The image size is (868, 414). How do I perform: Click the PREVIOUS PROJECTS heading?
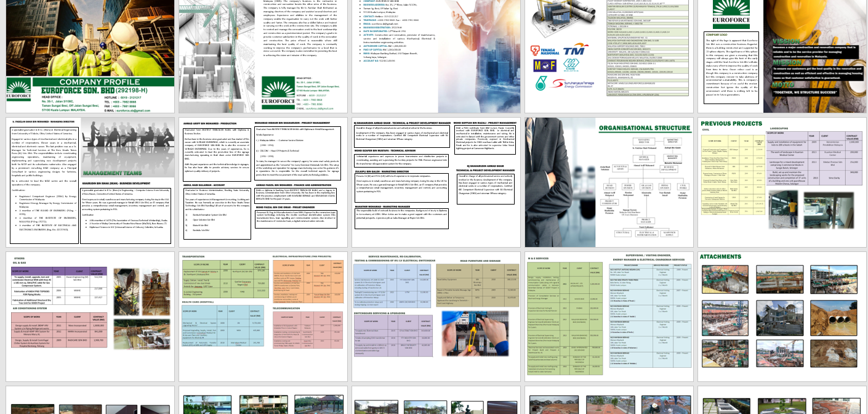pos(730,123)
